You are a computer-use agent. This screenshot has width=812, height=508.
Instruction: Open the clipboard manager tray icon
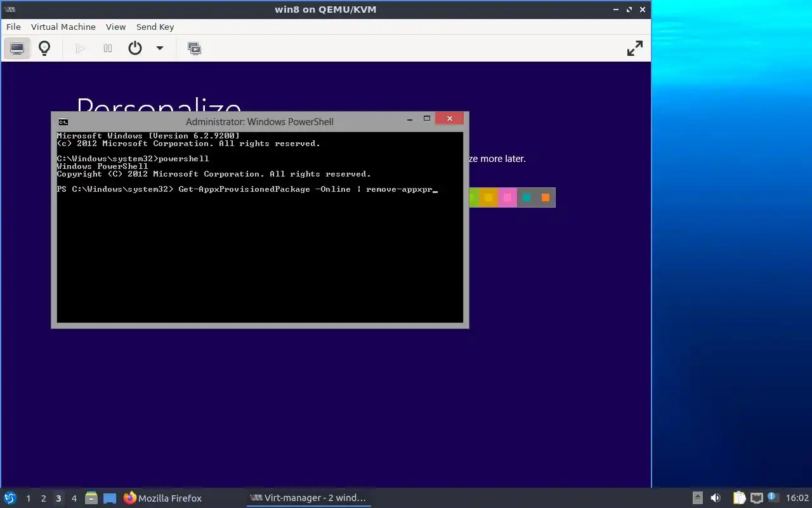click(x=739, y=498)
